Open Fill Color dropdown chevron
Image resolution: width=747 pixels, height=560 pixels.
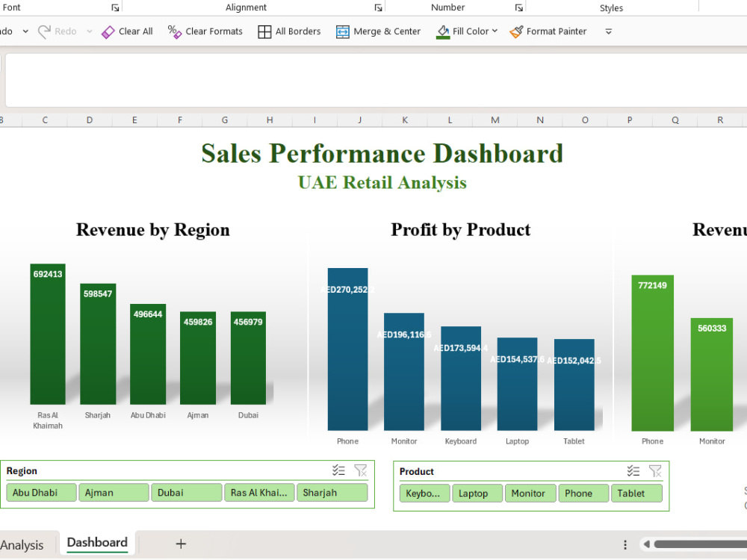point(495,31)
